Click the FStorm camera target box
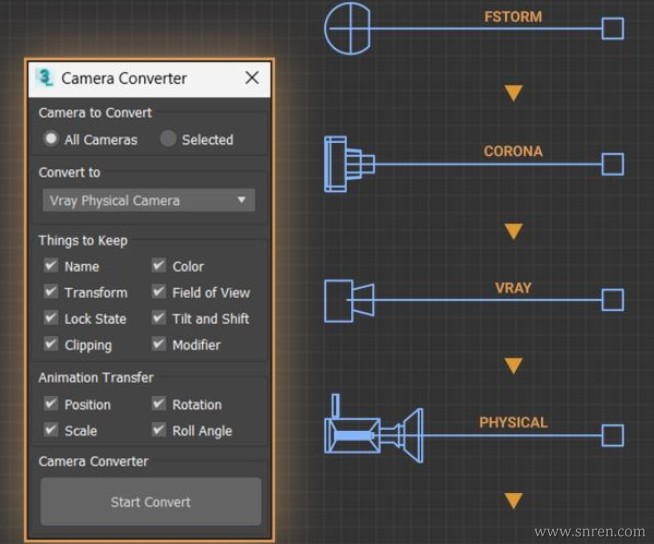The height and width of the screenshot is (544, 654). click(613, 28)
